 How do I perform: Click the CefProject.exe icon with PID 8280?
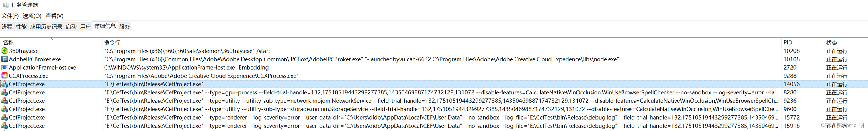(x=4, y=92)
